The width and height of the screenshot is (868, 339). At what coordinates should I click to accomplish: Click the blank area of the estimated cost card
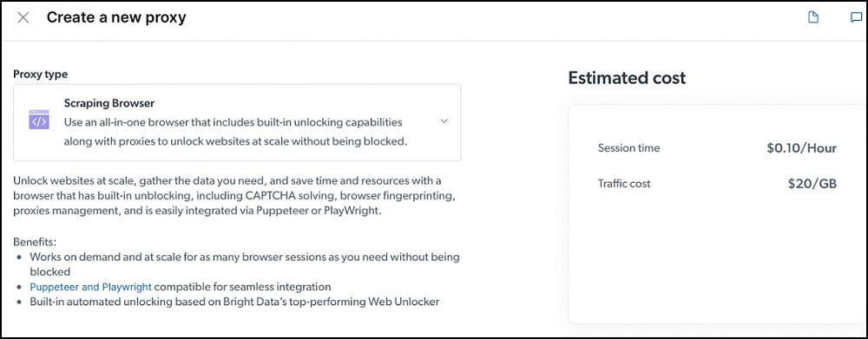pyautogui.click(x=718, y=260)
